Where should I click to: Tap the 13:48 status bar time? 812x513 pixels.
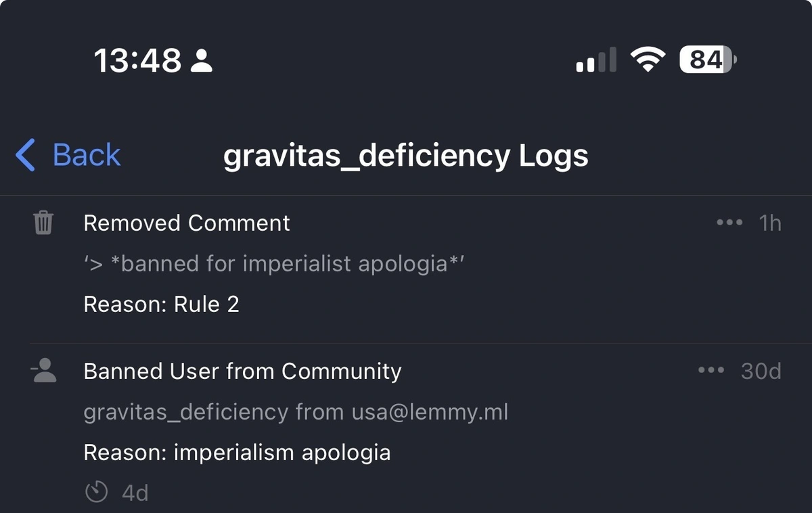click(138, 60)
